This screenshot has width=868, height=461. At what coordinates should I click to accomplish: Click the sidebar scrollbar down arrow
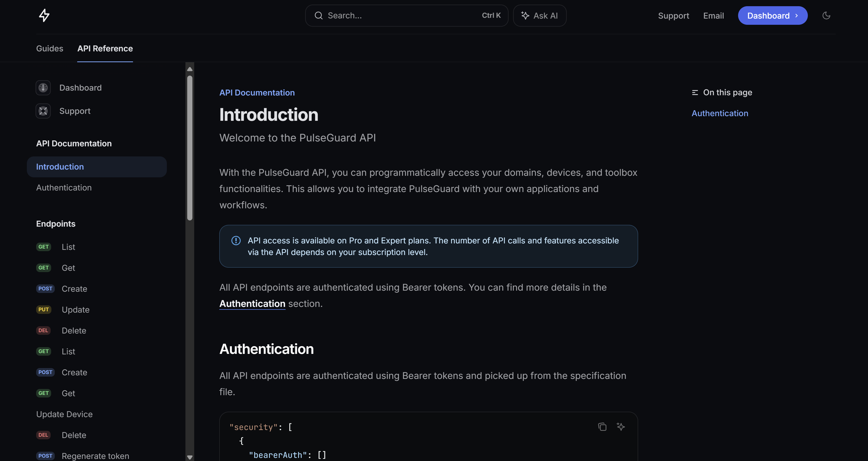(190, 457)
